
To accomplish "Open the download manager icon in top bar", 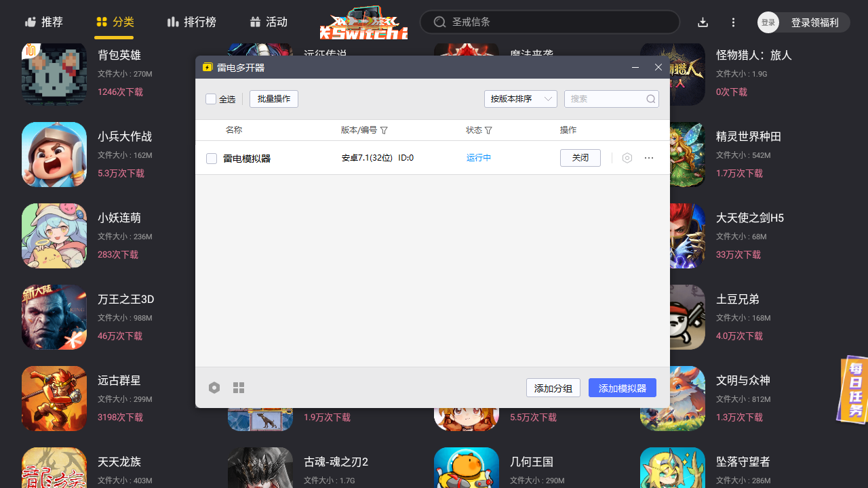I will pos(703,22).
